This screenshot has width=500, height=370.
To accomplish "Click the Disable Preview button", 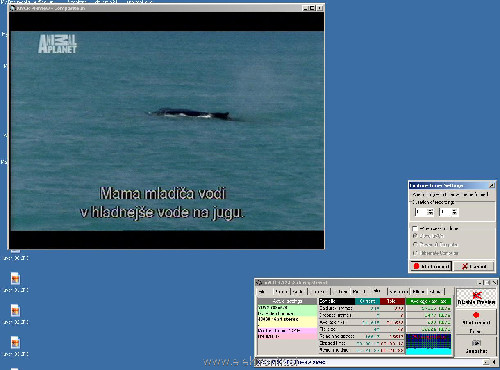I will (x=476, y=297).
